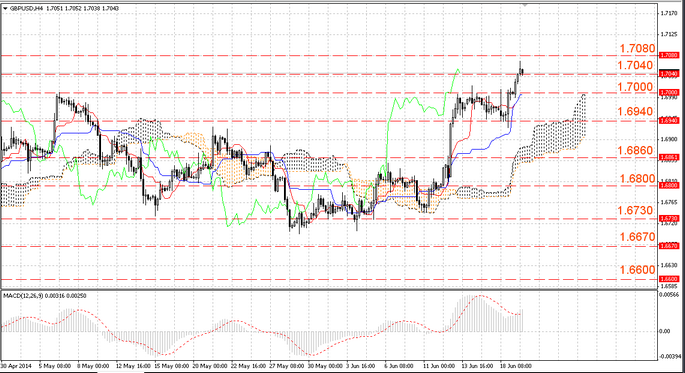Select the red 1.7040 price tag on axis
The height and width of the screenshot is (373, 685).
click(x=669, y=74)
